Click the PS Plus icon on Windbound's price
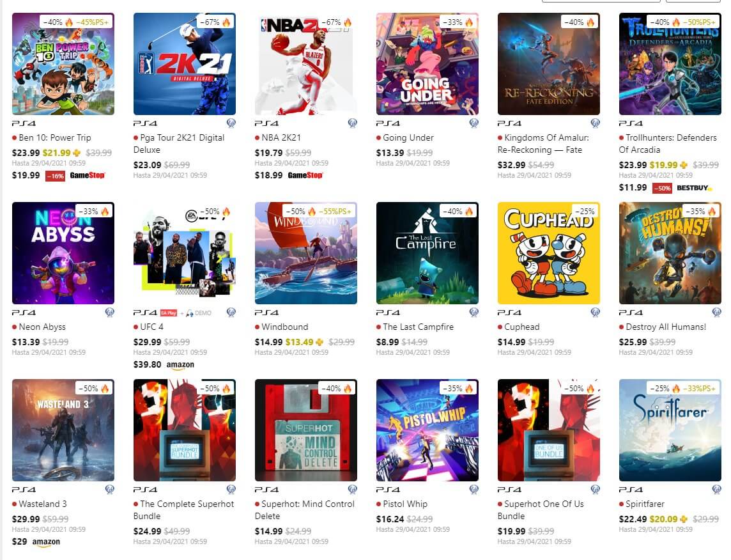 click(x=319, y=342)
